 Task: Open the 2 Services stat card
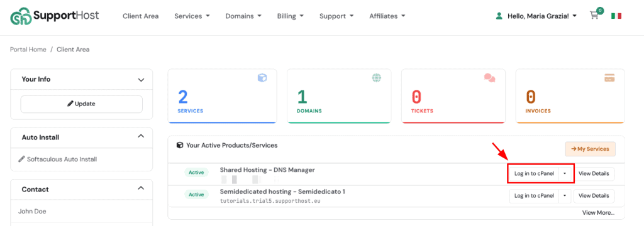222,96
